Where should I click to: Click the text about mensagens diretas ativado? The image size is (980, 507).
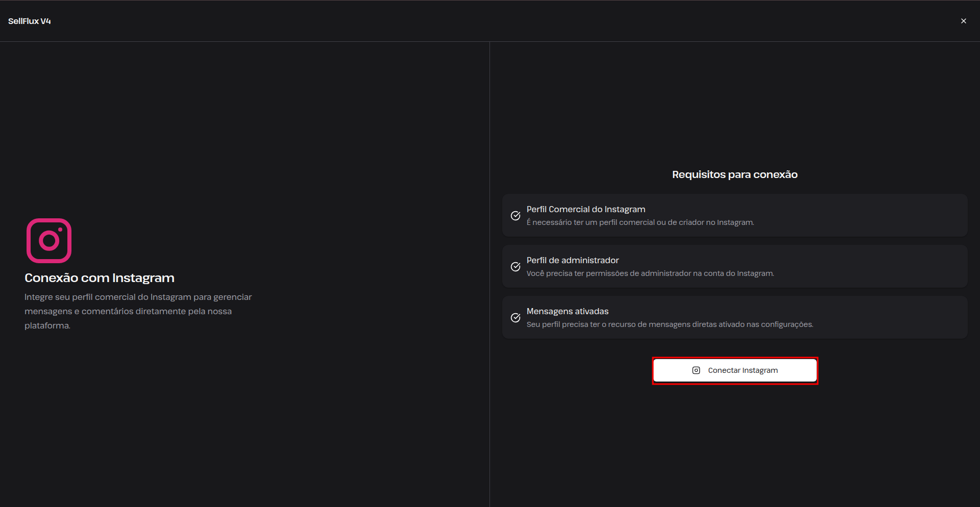coord(670,324)
